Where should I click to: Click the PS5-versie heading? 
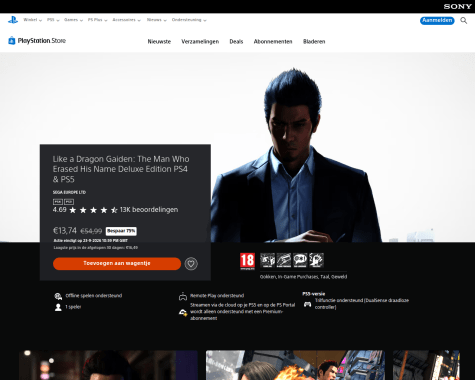pos(314,294)
